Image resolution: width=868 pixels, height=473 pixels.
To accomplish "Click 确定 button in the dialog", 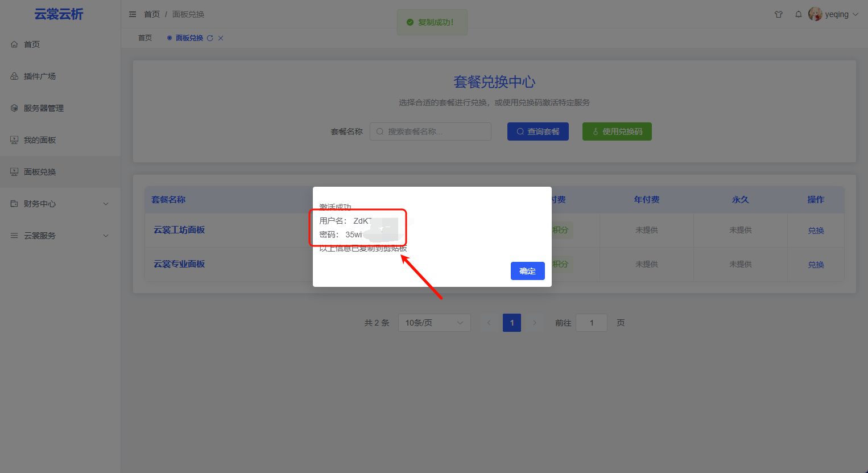I will click(x=527, y=271).
